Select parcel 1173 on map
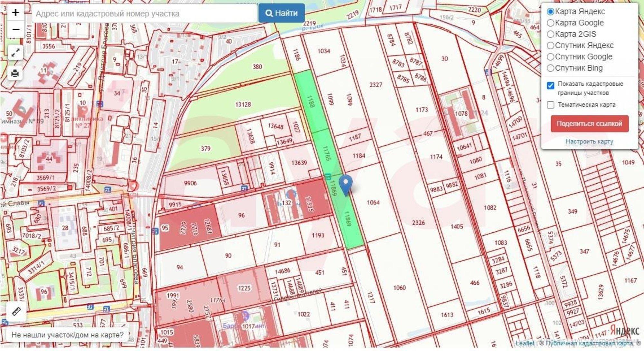Viewport: 644px width, 351px height. [x=421, y=110]
